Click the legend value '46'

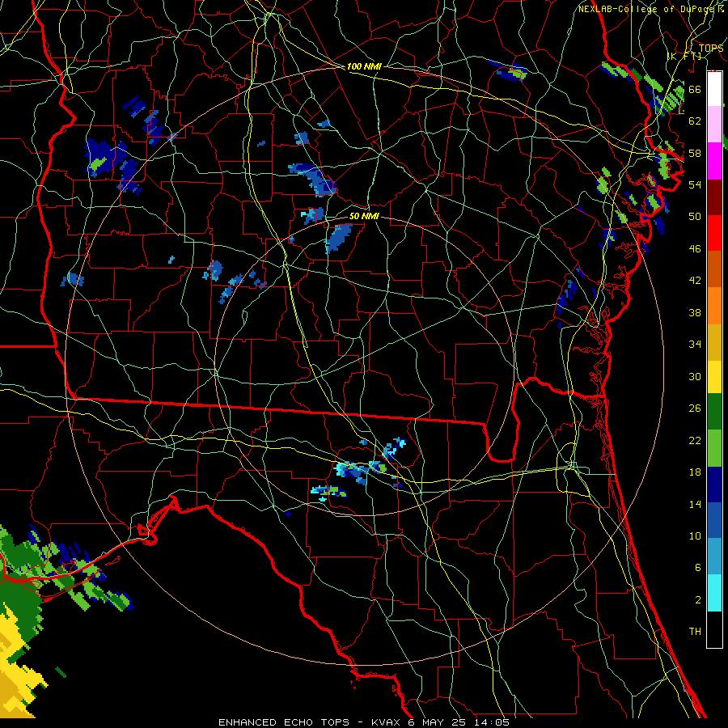tap(695, 249)
